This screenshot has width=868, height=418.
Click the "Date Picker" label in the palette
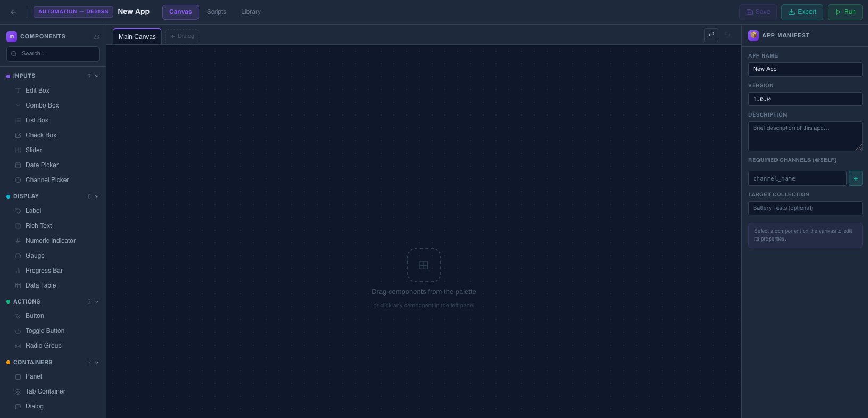[42, 165]
